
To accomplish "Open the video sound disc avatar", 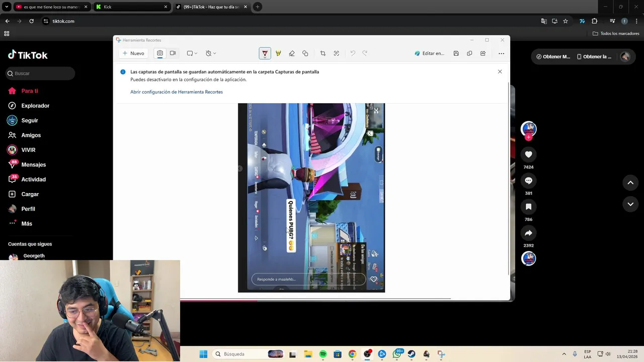I will [528, 258].
